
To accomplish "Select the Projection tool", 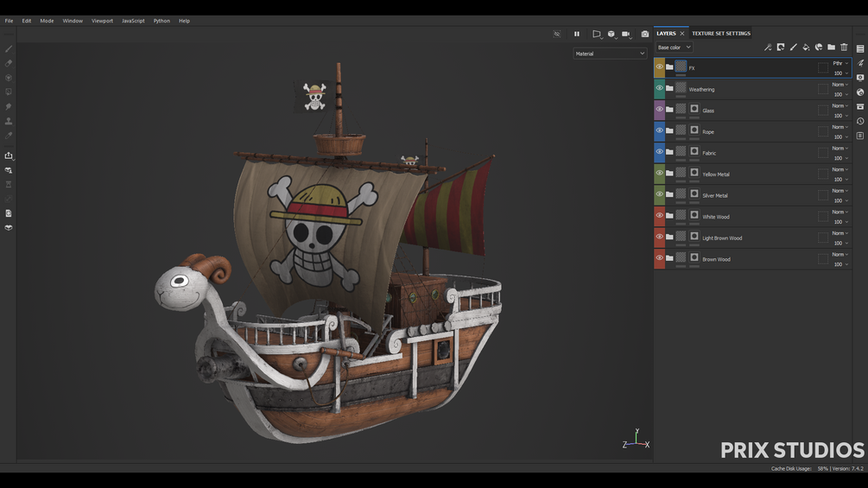I will 9,78.
